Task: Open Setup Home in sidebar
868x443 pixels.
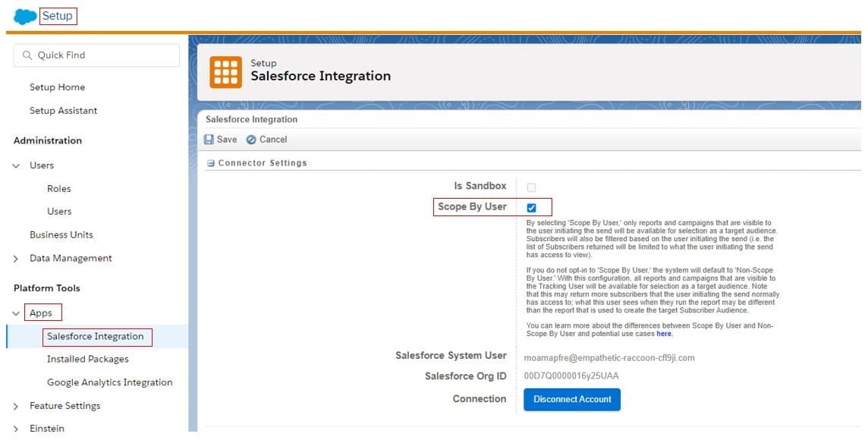Action: [57, 87]
